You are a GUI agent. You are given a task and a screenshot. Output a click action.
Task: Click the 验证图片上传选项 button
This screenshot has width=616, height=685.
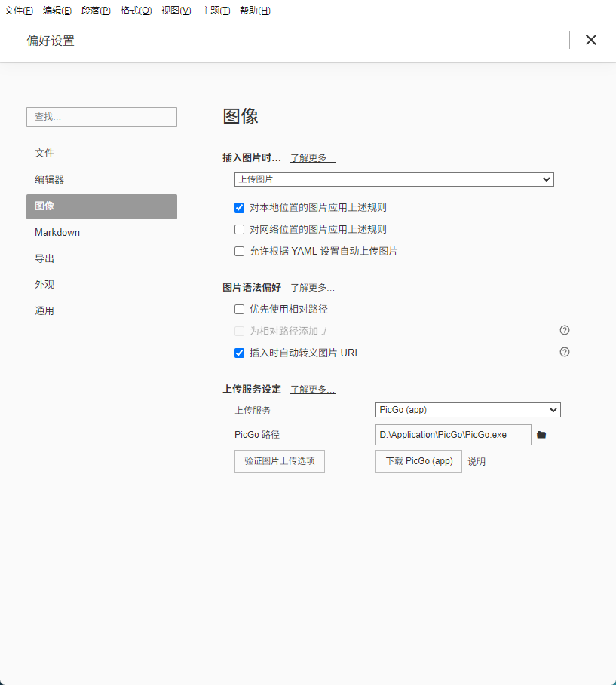279,461
